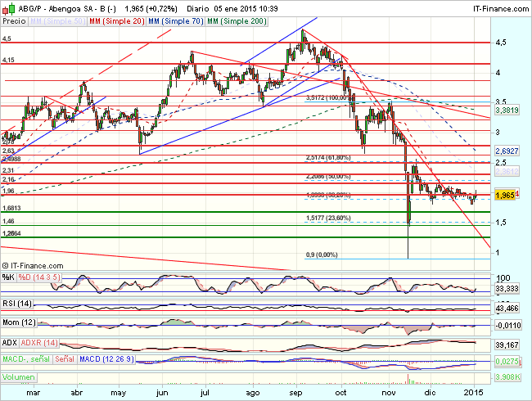Click the current price tag 1,965
Image resolution: width=532 pixels, height=401 pixels.
(505, 195)
